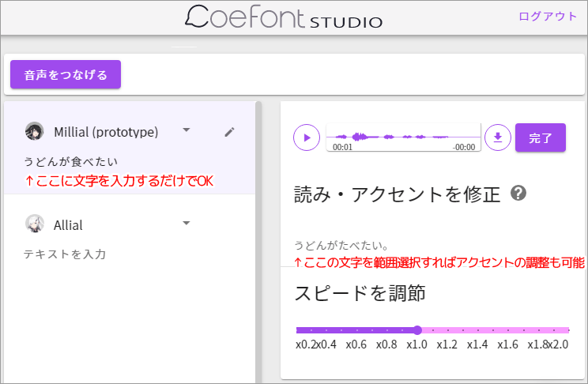
Task: Click the Millial avatar icon
Action: pos(34,131)
